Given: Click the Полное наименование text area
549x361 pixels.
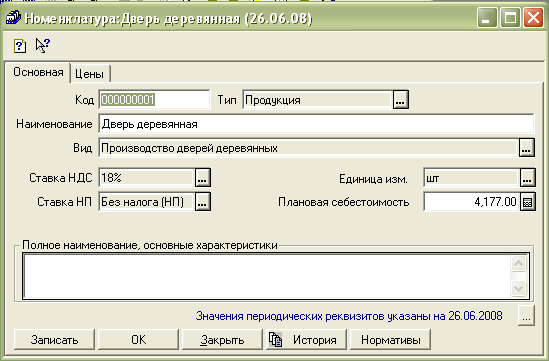Looking at the screenshot, I should [x=266, y=276].
